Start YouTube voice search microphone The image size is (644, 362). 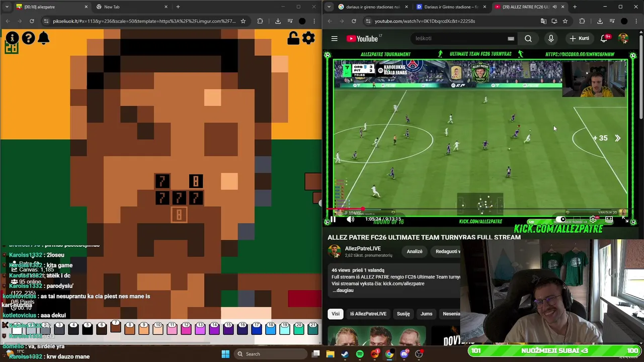click(x=551, y=39)
